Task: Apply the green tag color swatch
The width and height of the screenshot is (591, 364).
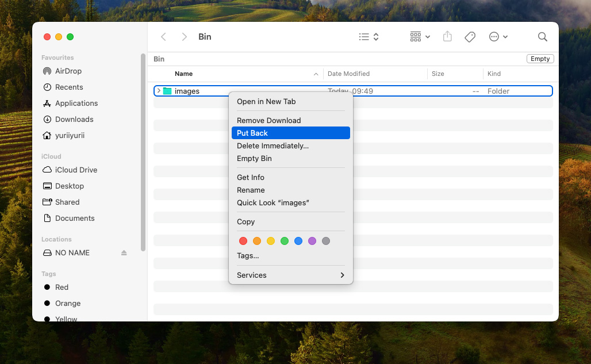Action: (284, 241)
